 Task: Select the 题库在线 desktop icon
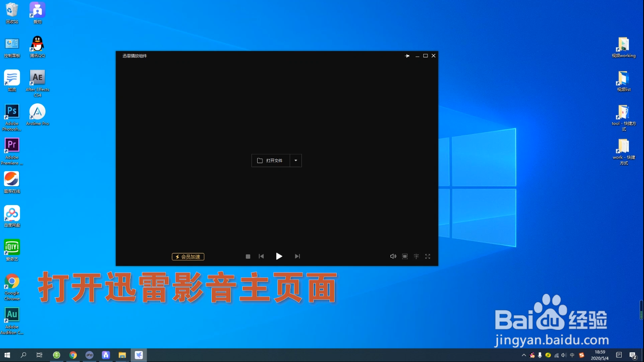click(12, 182)
